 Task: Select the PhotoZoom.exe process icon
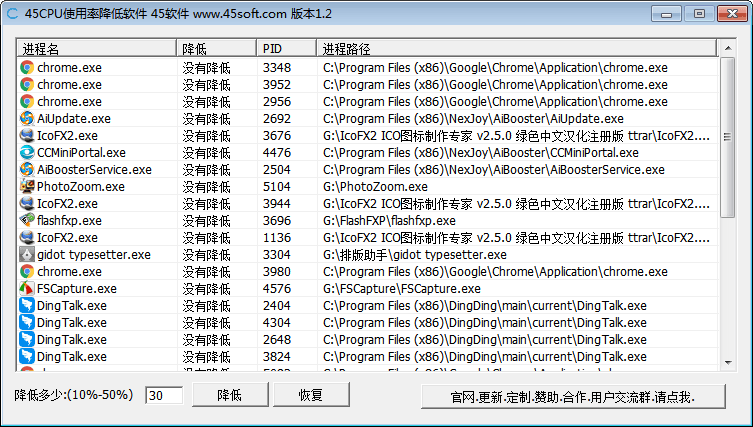tap(27, 187)
